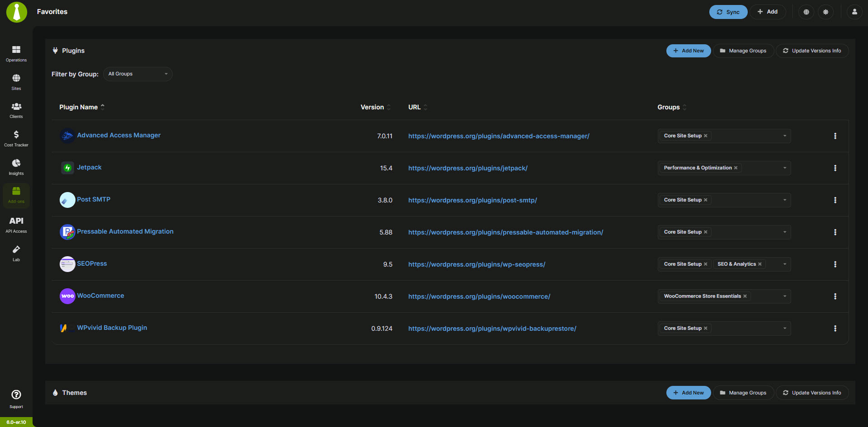Click Manage Groups in Themes section
The height and width of the screenshot is (427, 868).
coord(743,393)
